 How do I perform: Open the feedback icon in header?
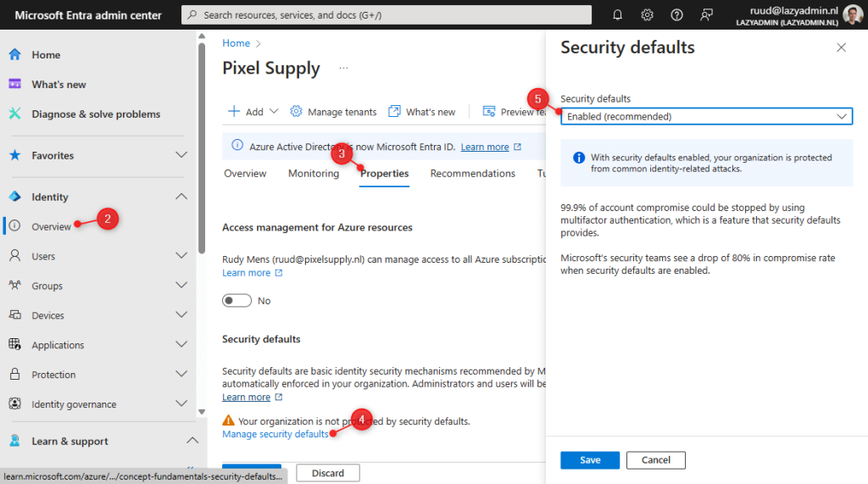point(706,14)
